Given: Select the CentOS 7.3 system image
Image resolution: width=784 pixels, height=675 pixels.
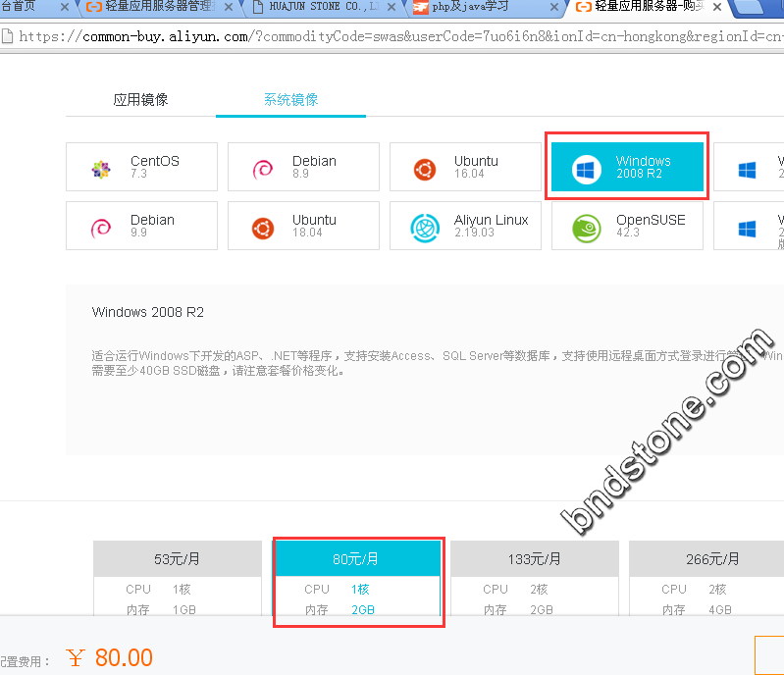Looking at the screenshot, I should click(x=141, y=167).
